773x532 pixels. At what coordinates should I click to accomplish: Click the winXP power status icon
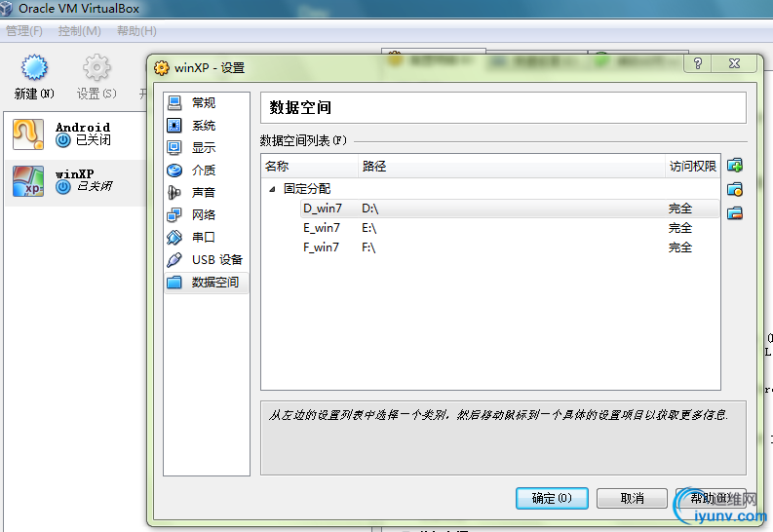point(63,187)
